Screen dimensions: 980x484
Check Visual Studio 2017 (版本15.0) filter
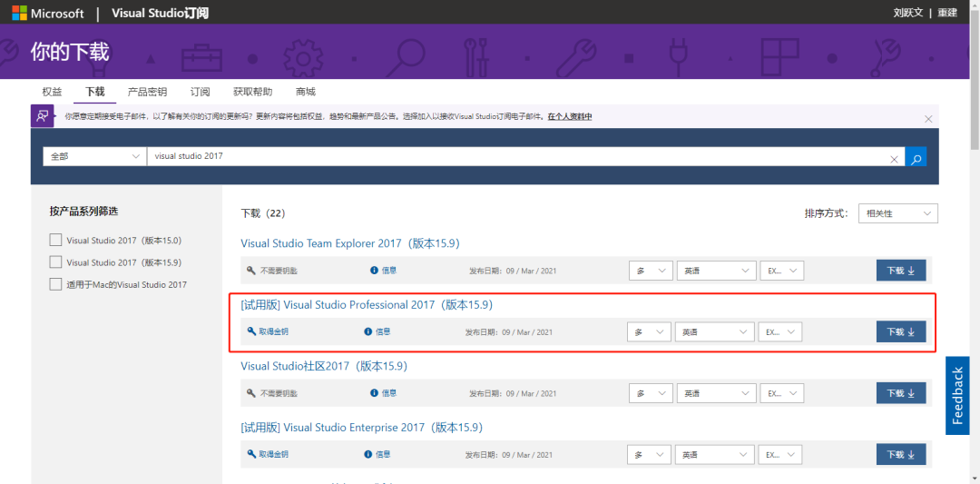click(55, 240)
